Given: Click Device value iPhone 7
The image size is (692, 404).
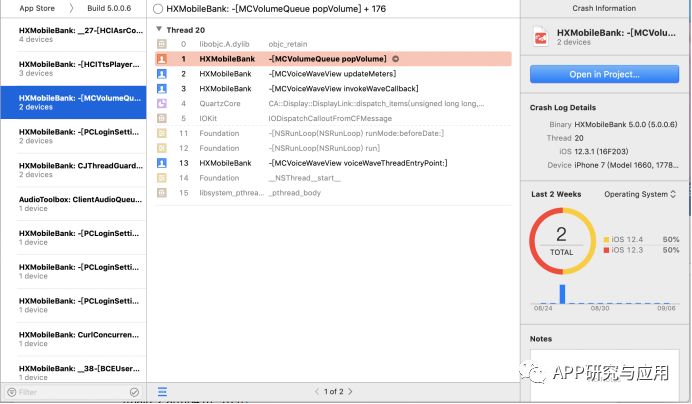Looking at the screenshot, I should [x=626, y=165].
